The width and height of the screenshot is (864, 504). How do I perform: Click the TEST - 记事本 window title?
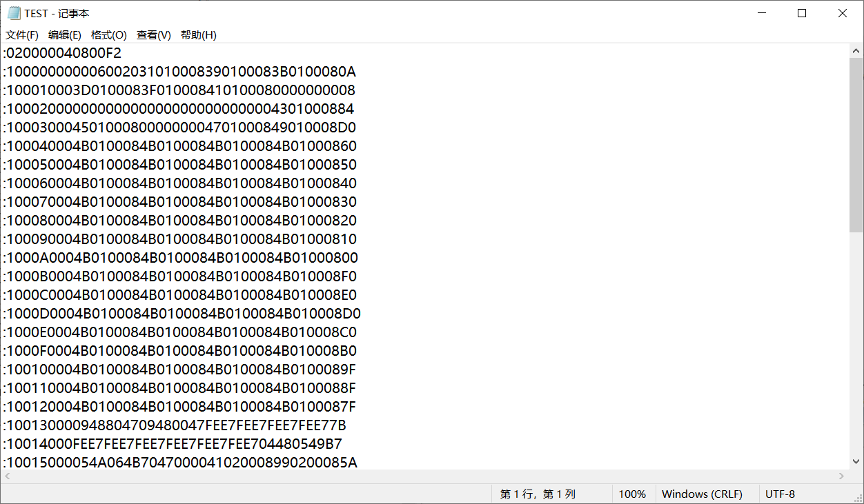57,14
